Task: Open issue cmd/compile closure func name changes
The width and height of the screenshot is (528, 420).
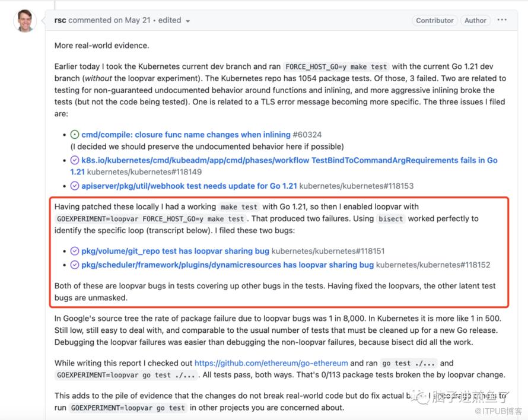Action: [186, 135]
